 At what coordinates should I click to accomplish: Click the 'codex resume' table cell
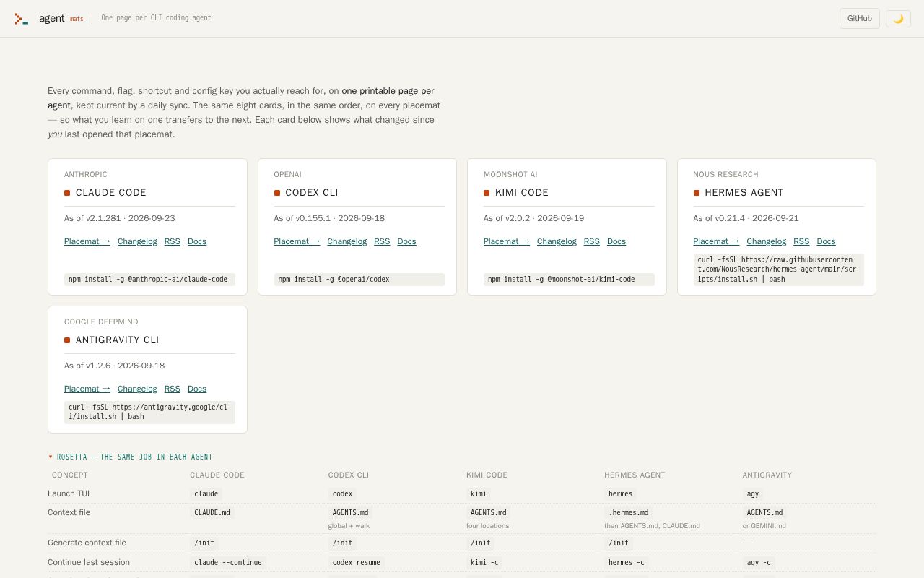[356, 562]
